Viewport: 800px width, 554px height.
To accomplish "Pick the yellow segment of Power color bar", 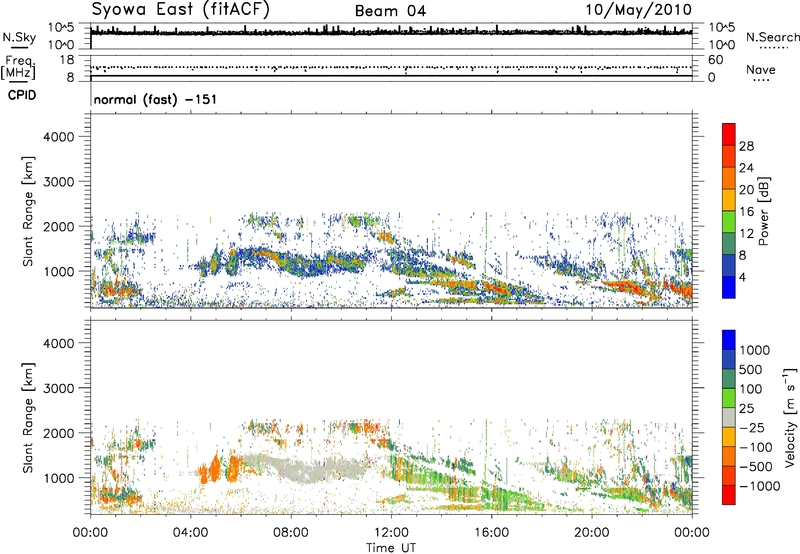I will 729,200.
